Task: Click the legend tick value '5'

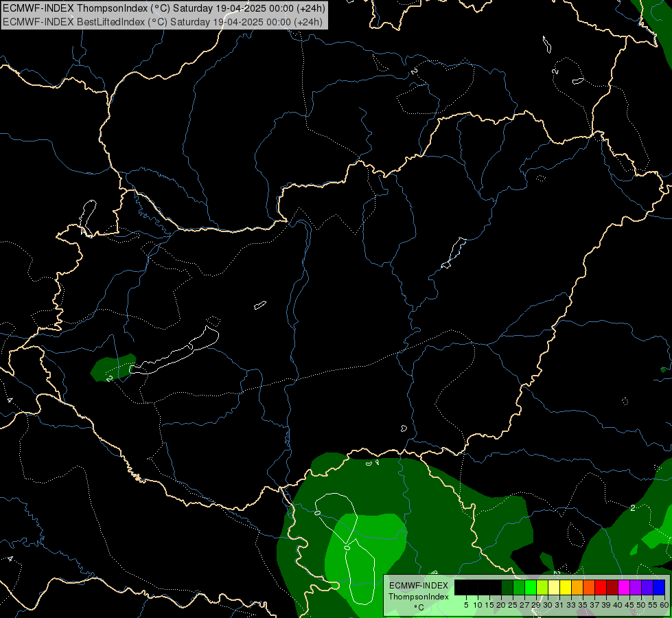Action: tap(466, 605)
